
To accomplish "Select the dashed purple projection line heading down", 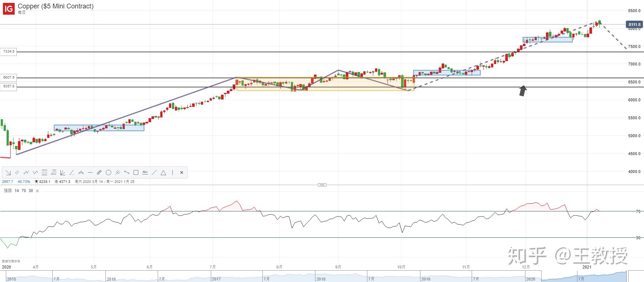I will tap(613, 36).
